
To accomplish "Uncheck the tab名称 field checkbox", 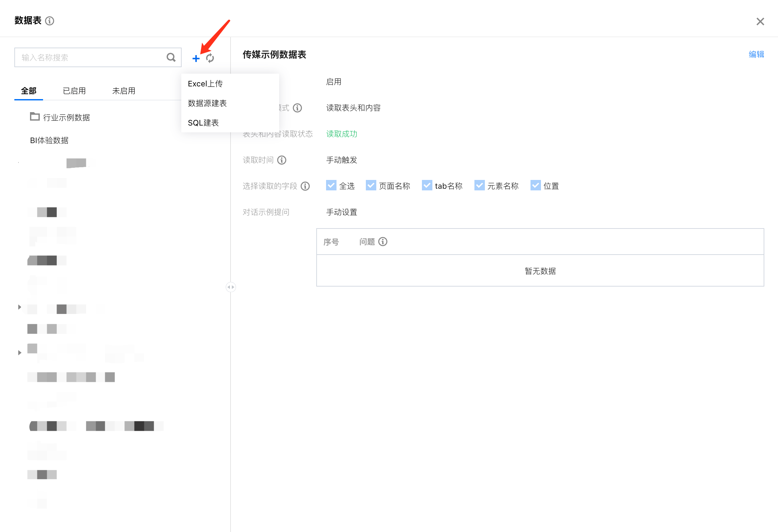I will click(427, 185).
